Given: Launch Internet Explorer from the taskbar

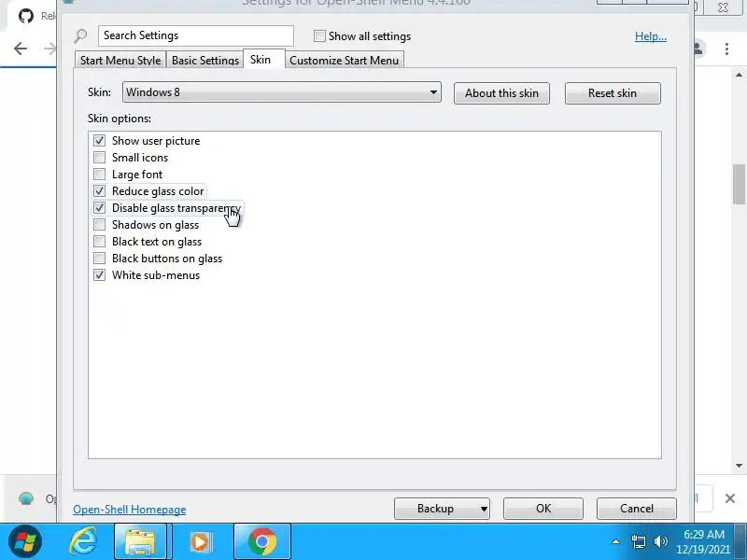Looking at the screenshot, I should point(83,541).
